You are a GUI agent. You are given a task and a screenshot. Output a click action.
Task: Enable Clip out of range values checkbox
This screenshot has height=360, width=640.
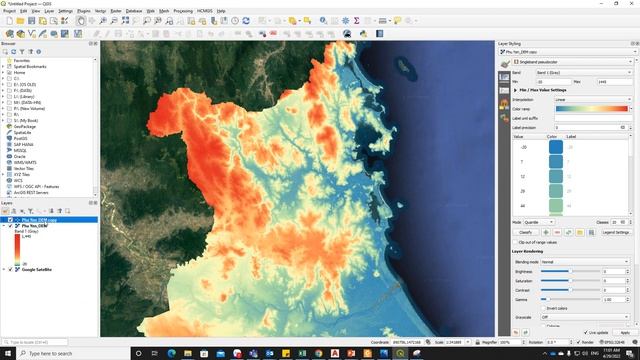515,242
